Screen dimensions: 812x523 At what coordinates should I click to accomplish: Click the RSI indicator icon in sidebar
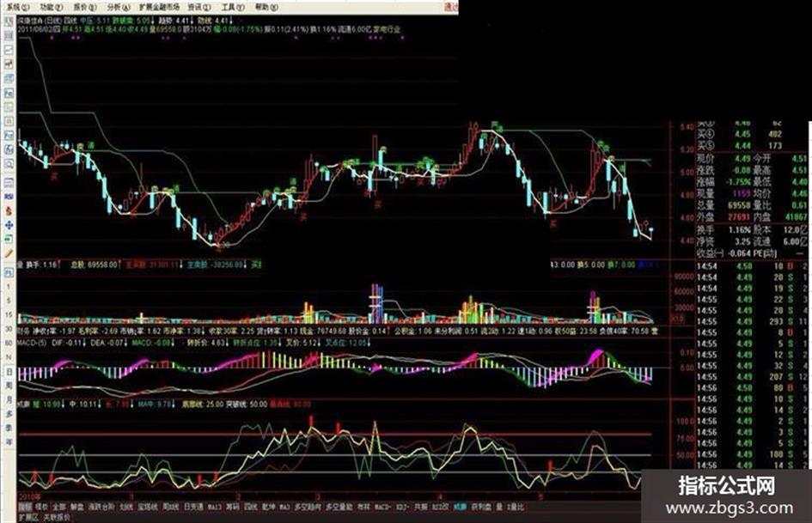(9, 197)
